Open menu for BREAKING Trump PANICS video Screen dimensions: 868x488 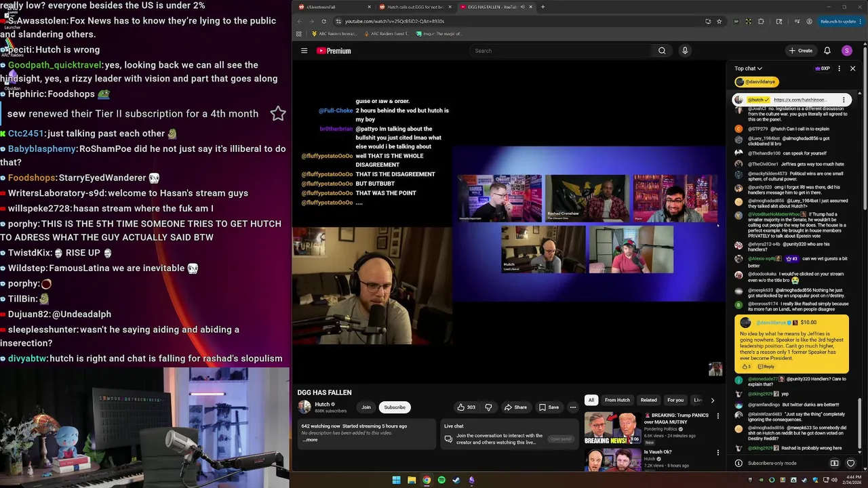pyautogui.click(x=718, y=415)
